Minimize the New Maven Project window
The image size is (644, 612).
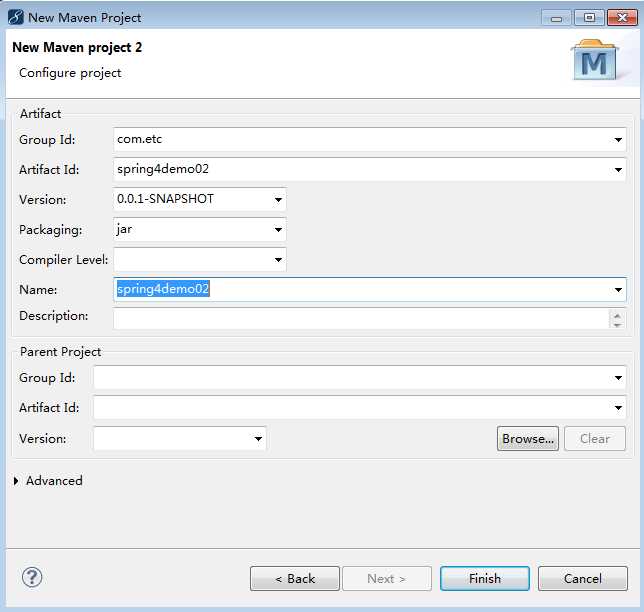556,18
